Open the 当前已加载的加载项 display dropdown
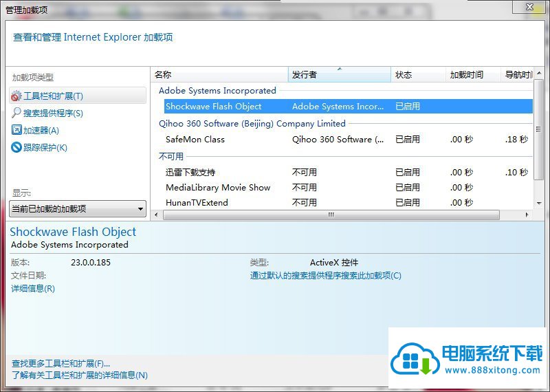This screenshot has width=550, height=392. click(x=78, y=209)
